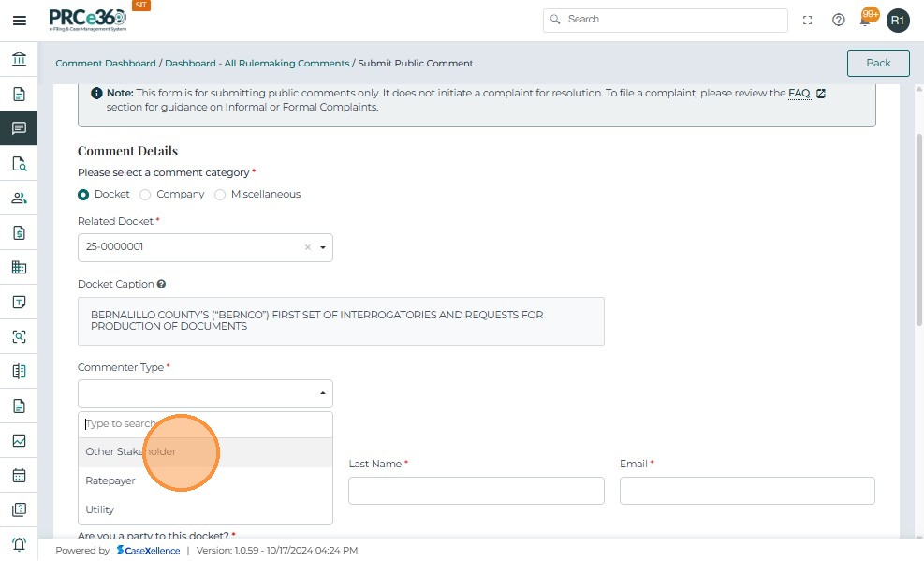The image size is (924, 561).
Task: Clear the Related Docket selection
Action: 307,248
